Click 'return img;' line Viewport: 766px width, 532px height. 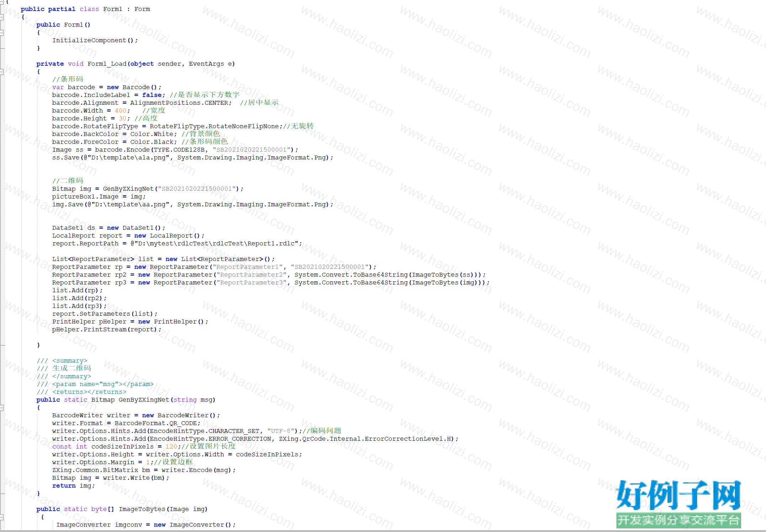74,485
